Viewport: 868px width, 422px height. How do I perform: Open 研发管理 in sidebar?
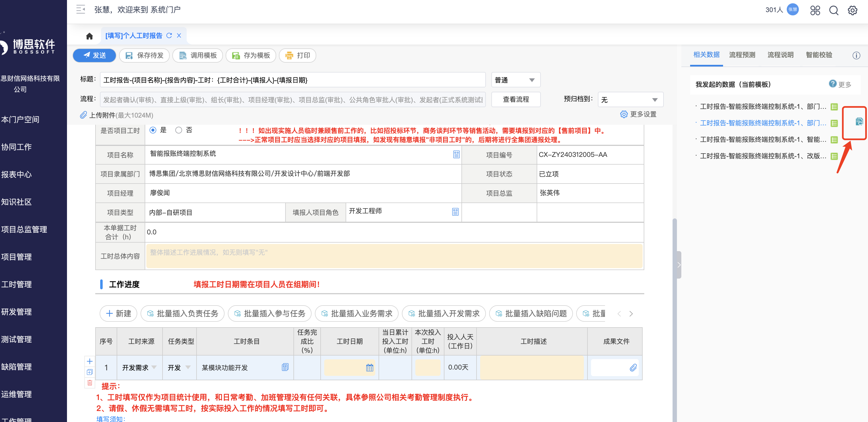(16, 312)
